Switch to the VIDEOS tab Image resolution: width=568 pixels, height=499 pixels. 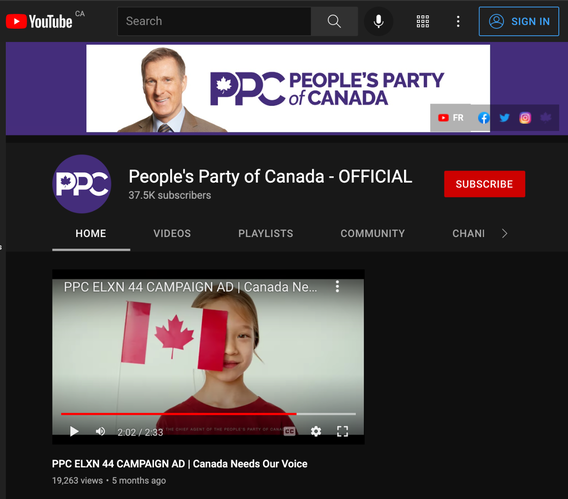click(x=172, y=234)
